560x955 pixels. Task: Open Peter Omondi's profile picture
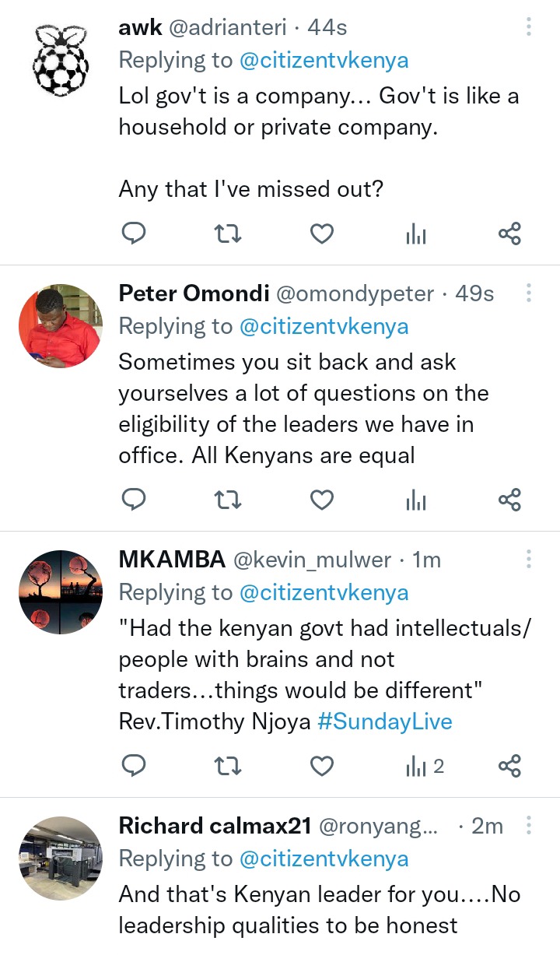tap(61, 325)
